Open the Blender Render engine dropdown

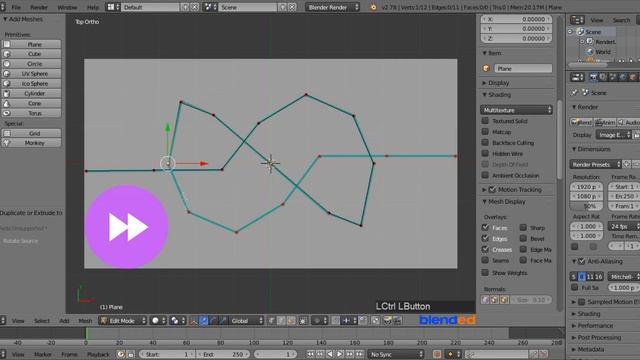333,7
